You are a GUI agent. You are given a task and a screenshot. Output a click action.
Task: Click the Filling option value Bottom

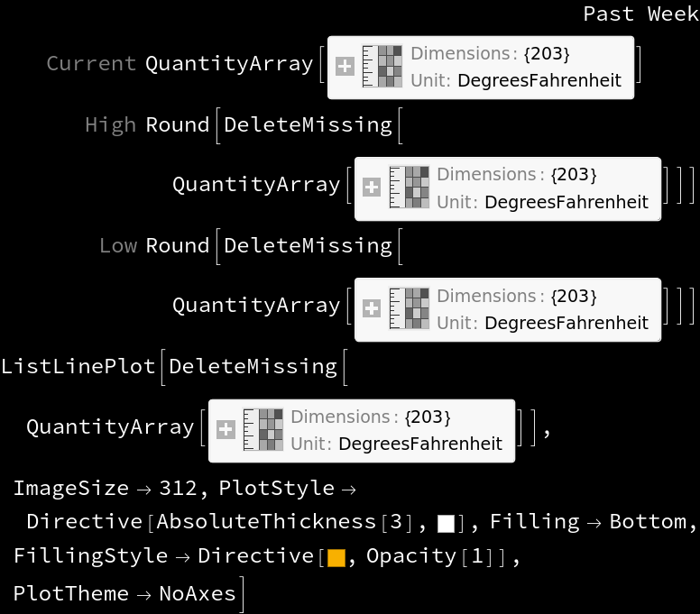click(649, 522)
